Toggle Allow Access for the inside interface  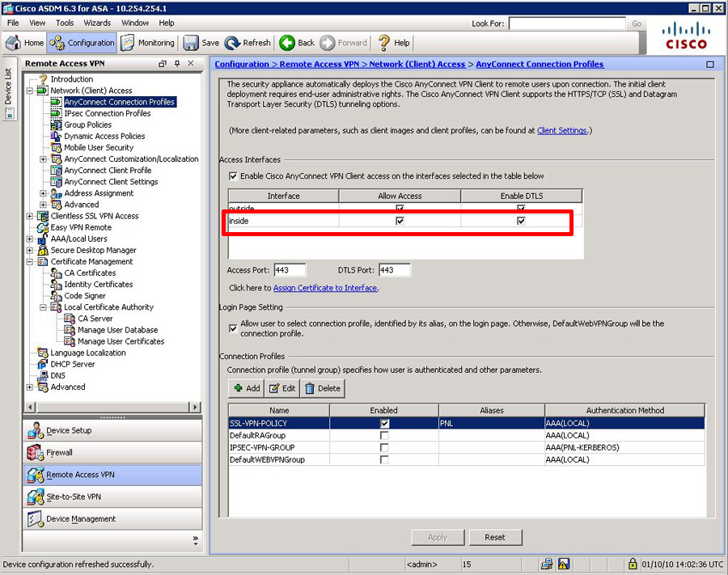point(400,221)
